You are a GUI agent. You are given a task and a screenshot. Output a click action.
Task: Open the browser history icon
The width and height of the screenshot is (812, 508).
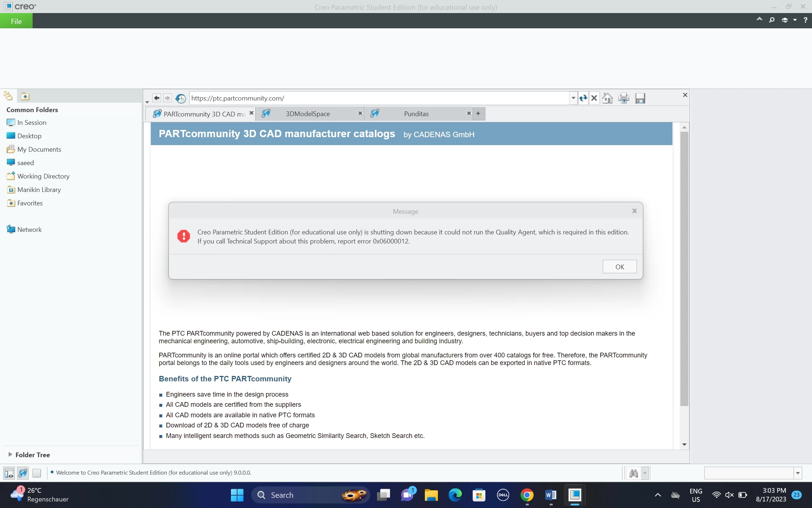coord(181,98)
